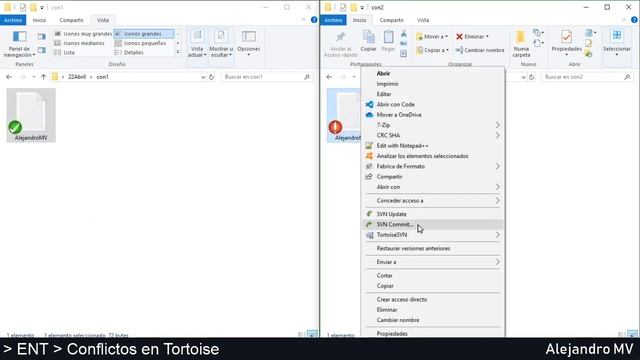This screenshot has height=360, width=640.
Task: Click the TortoiseSVN icon in context menu
Action: coord(369,235)
